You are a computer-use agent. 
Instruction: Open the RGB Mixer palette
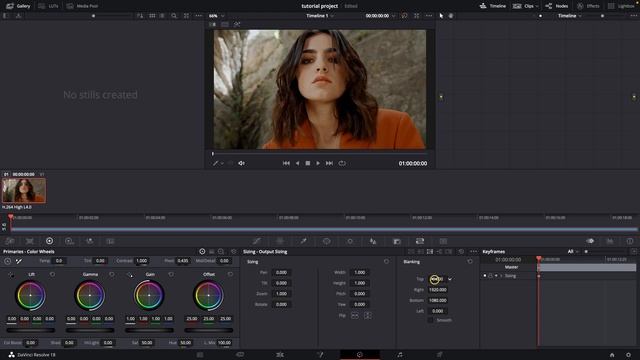click(89, 241)
